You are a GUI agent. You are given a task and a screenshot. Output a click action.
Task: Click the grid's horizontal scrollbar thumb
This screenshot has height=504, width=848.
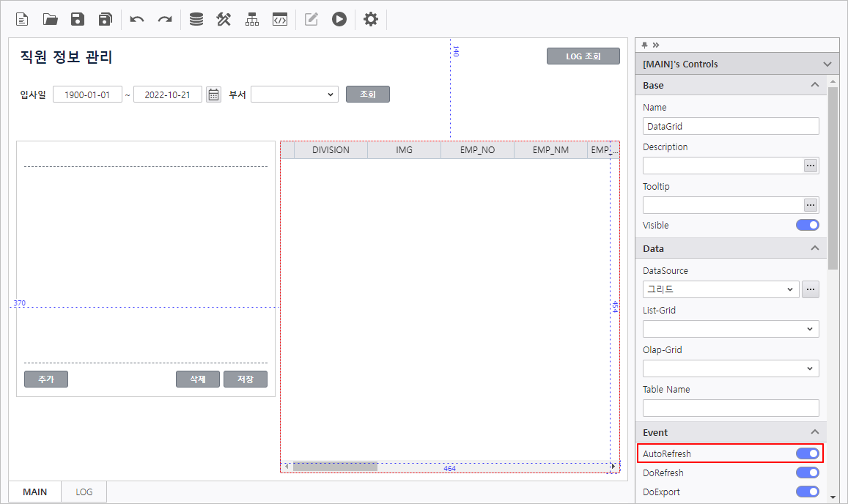pyautogui.click(x=335, y=466)
